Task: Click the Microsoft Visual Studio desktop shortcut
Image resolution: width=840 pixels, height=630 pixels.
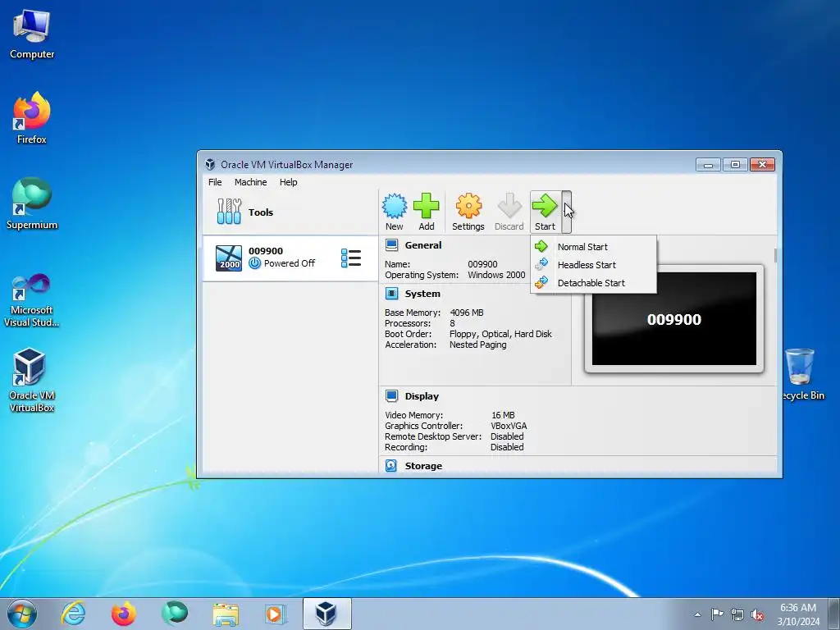Action: click(32, 300)
